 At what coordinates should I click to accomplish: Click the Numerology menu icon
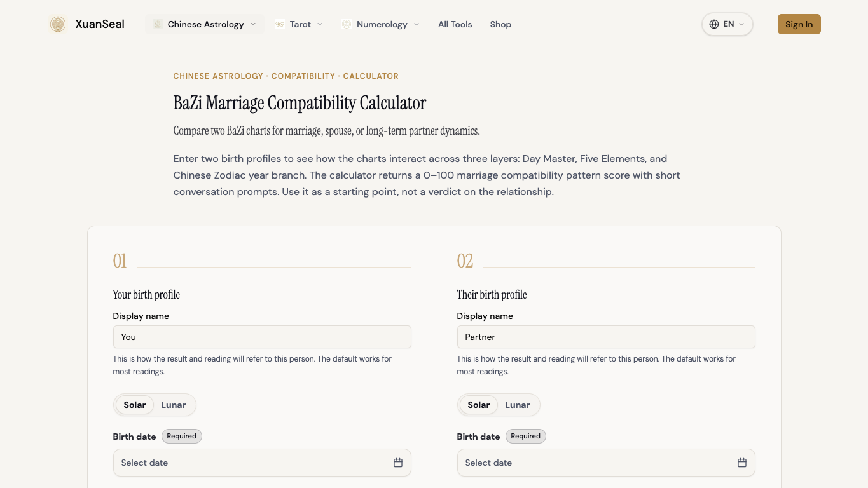click(x=347, y=24)
